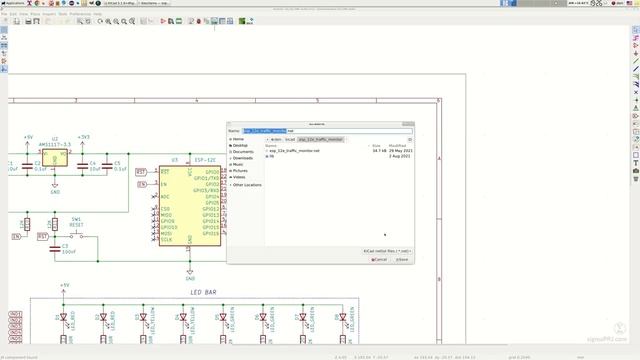The image size is (640, 360).
Task: Click the Annotate schematic symbols icon
Action: pos(191,21)
